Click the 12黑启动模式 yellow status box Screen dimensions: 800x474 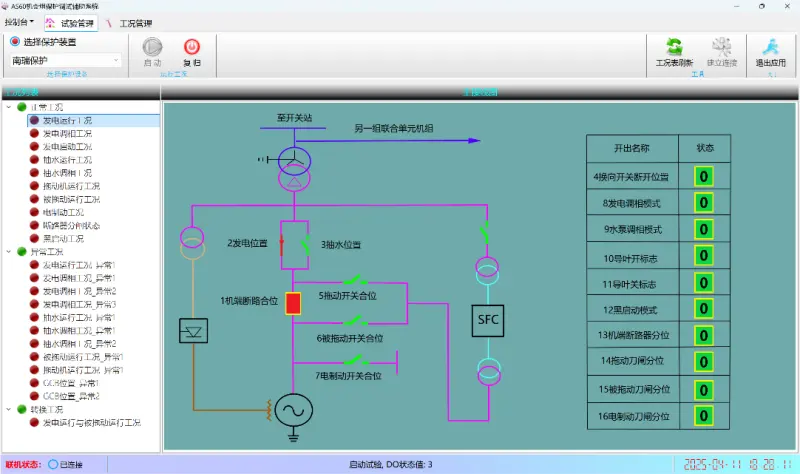(x=704, y=309)
